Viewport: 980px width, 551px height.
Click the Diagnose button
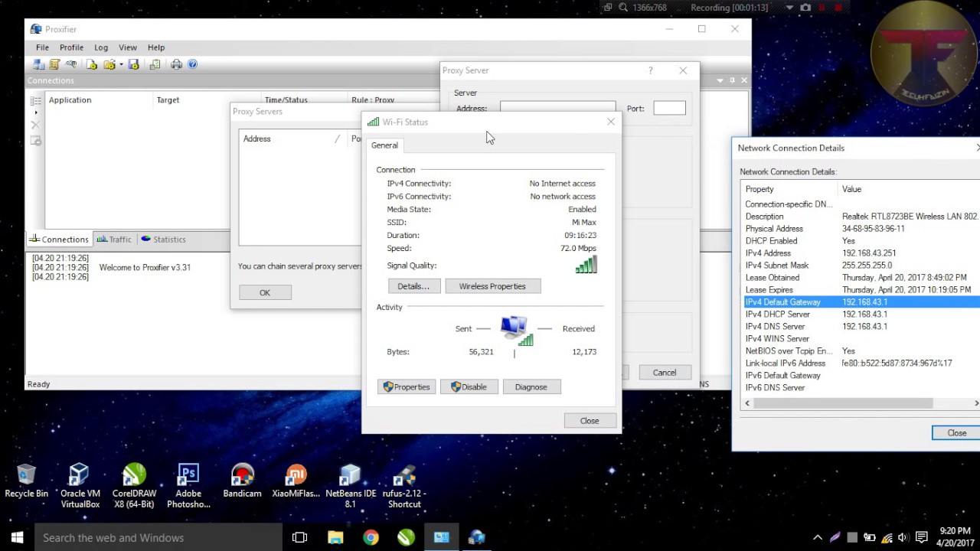(531, 387)
